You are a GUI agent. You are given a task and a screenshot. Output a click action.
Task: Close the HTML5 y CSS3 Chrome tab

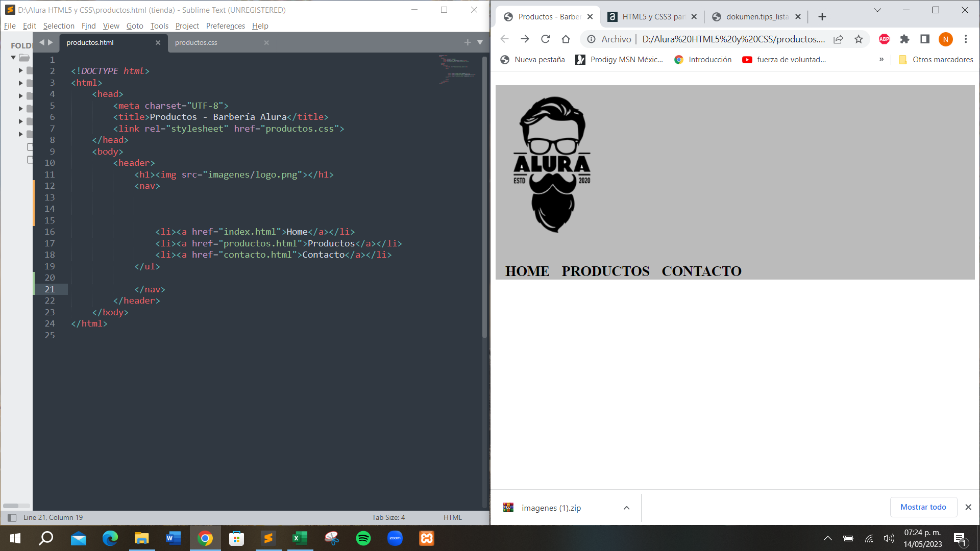click(694, 17)
